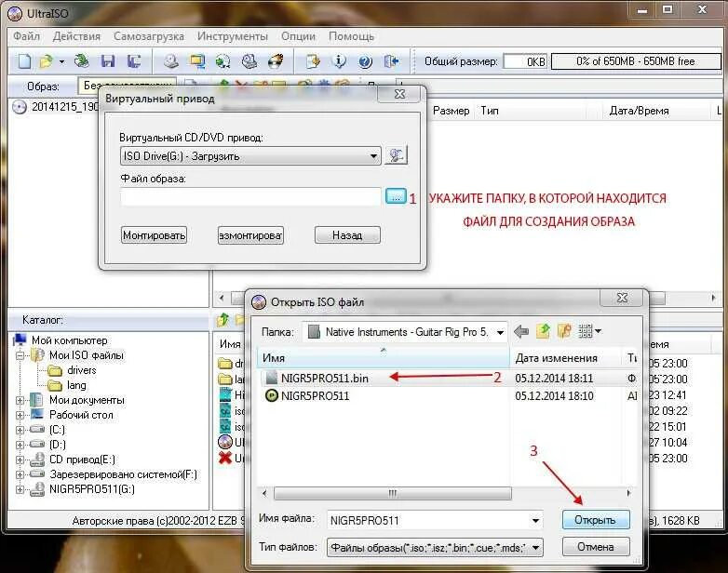
Task: Click the Create new folder icon
Action: tap(564, 331)
